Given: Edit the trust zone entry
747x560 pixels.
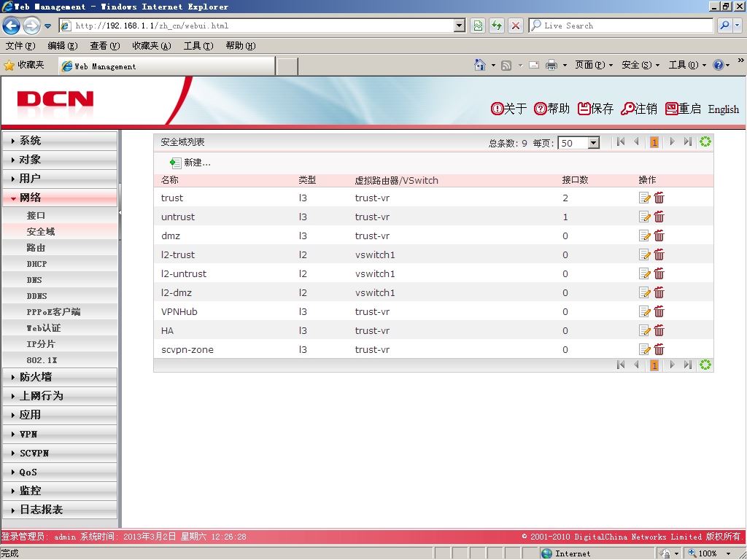Looking at the screenshot, I should (644, 198).
